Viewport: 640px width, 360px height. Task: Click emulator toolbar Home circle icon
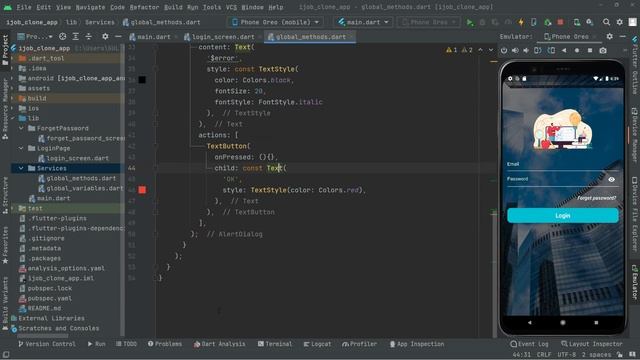tap(577, 51)
